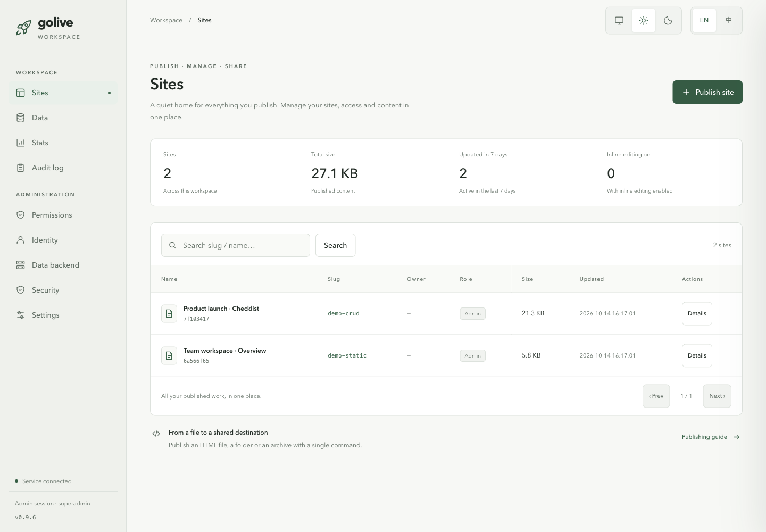Click the 27.1 KB total size value
This screenshot has height=532, width=766.
(x=335, y=173)
